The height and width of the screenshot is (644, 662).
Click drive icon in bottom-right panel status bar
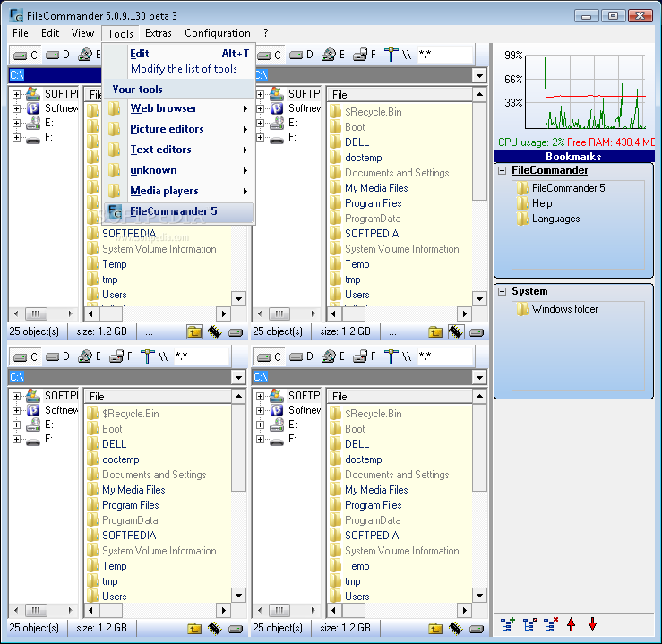[477, 630]
